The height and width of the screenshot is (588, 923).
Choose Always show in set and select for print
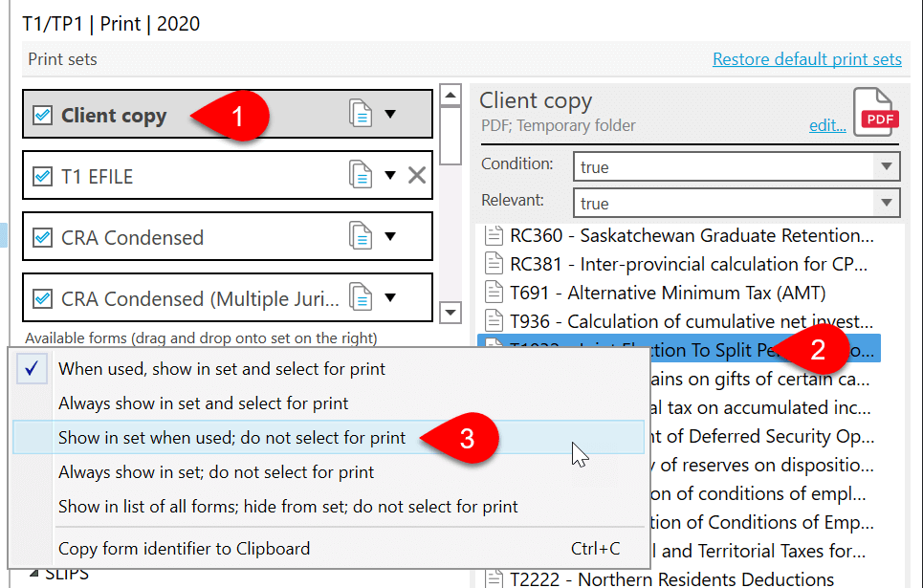click(328, 403)
